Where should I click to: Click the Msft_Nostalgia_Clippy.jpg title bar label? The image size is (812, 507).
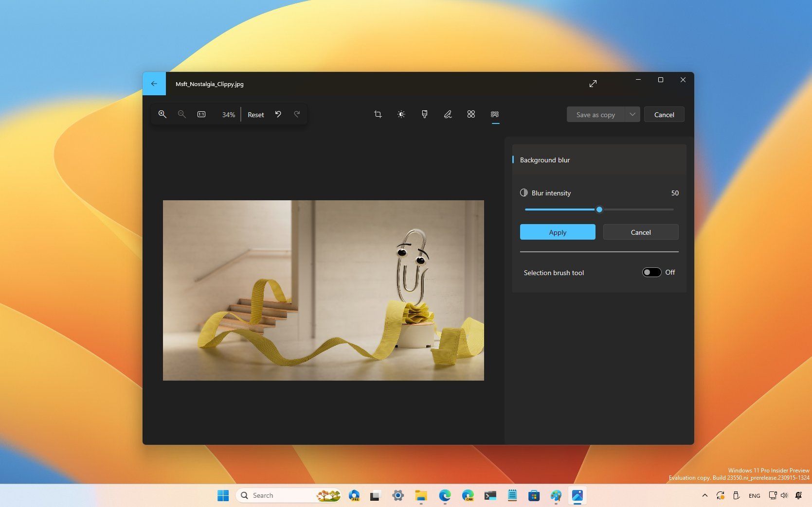point(210,84)
